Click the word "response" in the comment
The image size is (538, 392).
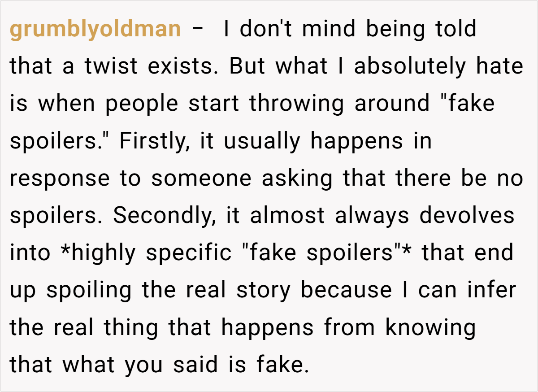click(x=60, y=179)
